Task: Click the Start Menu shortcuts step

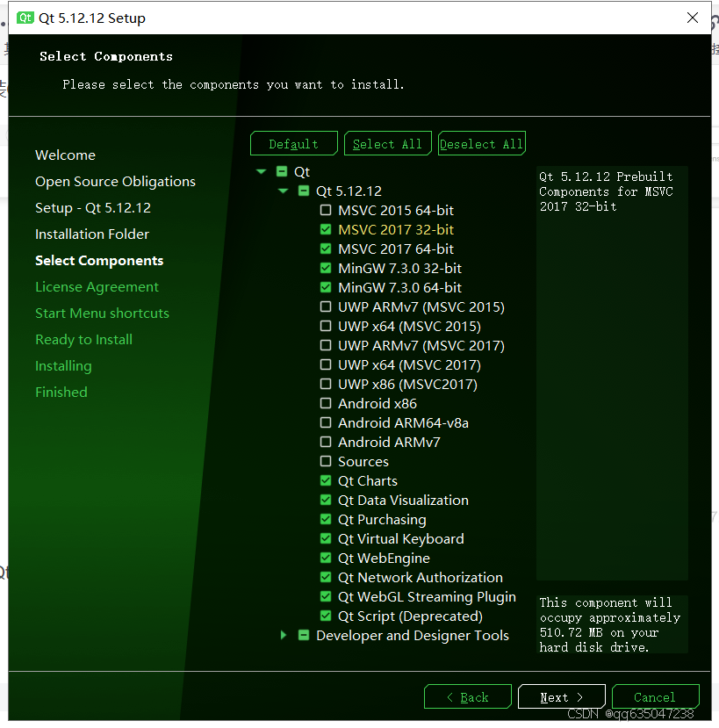Action: 102,313
